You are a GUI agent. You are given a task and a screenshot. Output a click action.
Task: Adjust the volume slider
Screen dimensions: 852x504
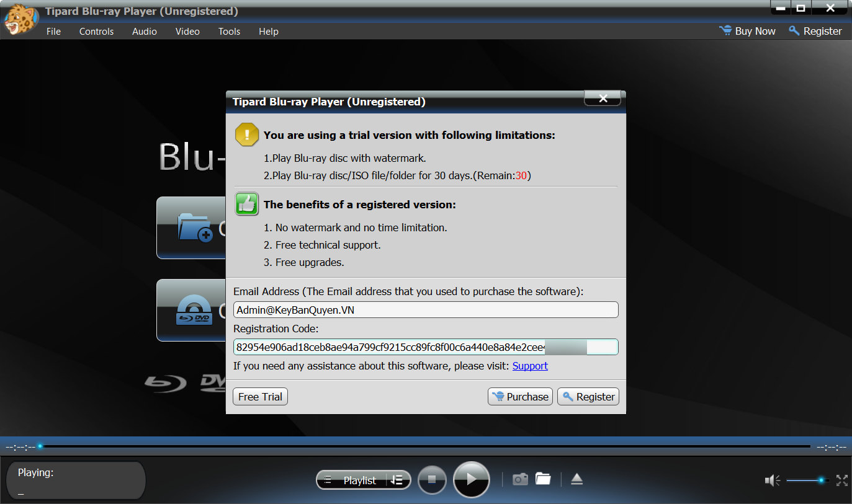coord(808,480)
